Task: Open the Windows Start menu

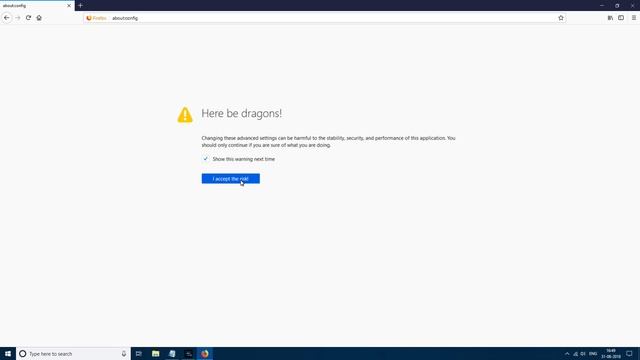Action: click(8, 354)
